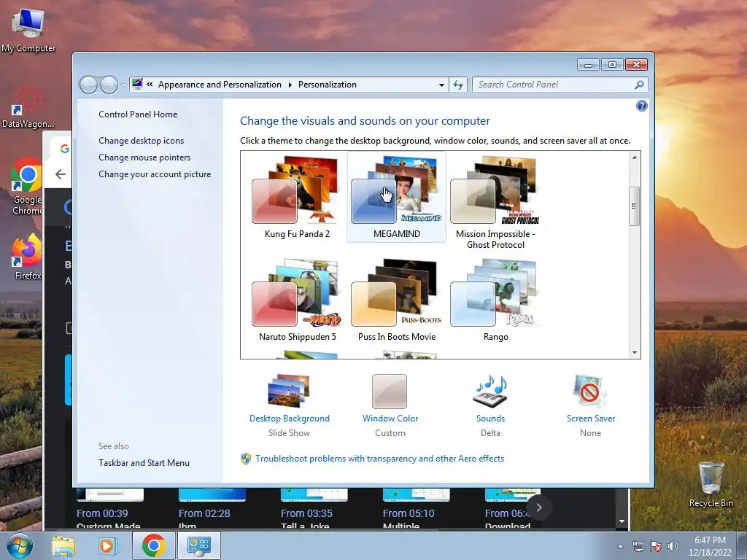747x560 pixels.
Task: Select the Rango theme
Action: [495, 300]
